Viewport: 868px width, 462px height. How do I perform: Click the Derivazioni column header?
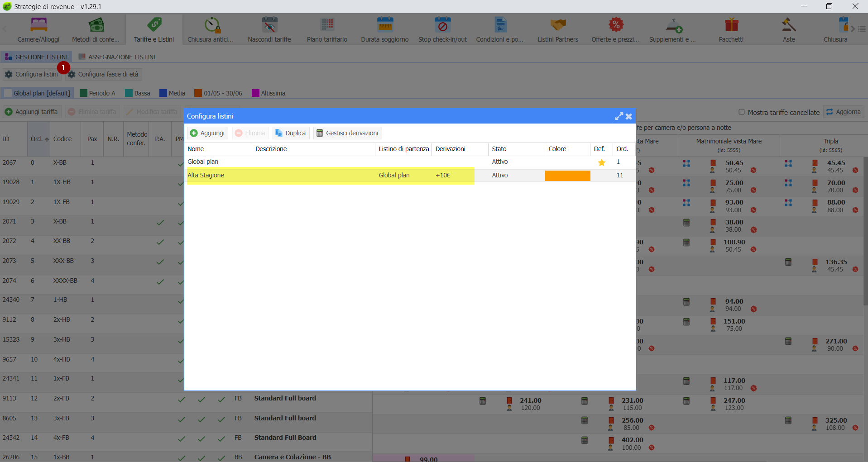tap(460, 149)
